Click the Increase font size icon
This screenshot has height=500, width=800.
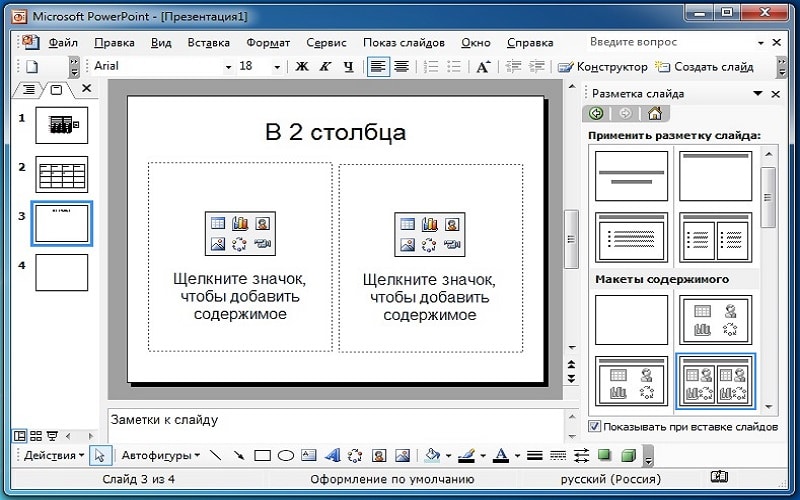click(x=483, y=67)
